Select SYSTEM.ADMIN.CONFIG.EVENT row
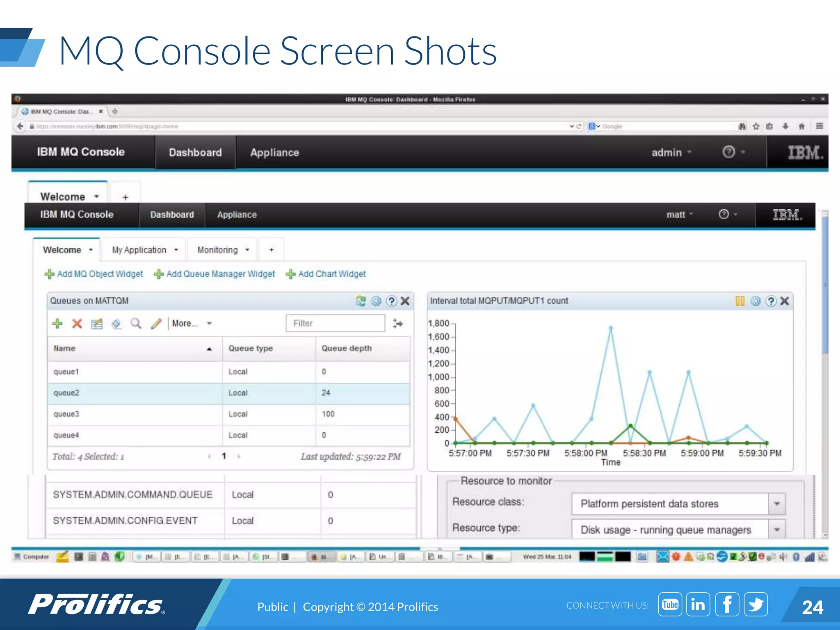The width and height of the screenshot is (840, 630). point(231,520)
